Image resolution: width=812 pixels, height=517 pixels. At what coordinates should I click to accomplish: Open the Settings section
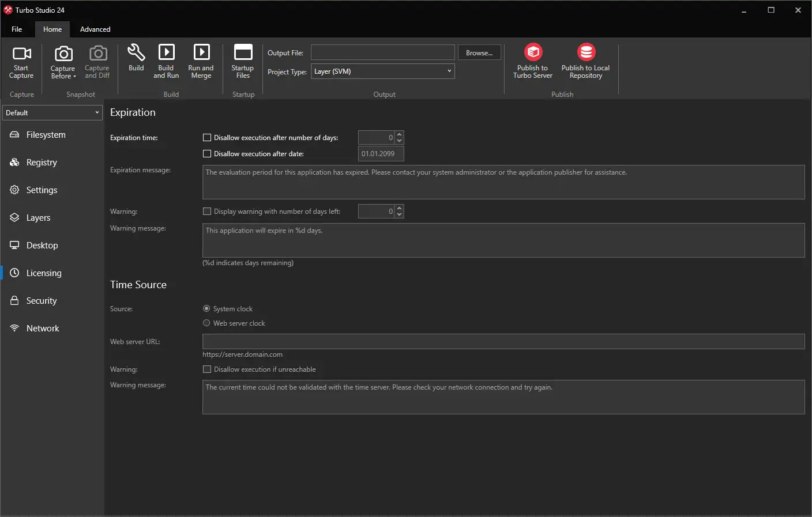[52, 190]
